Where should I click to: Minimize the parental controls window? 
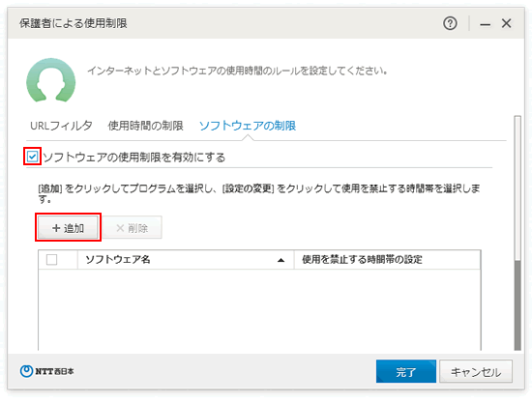coord(485,24)
